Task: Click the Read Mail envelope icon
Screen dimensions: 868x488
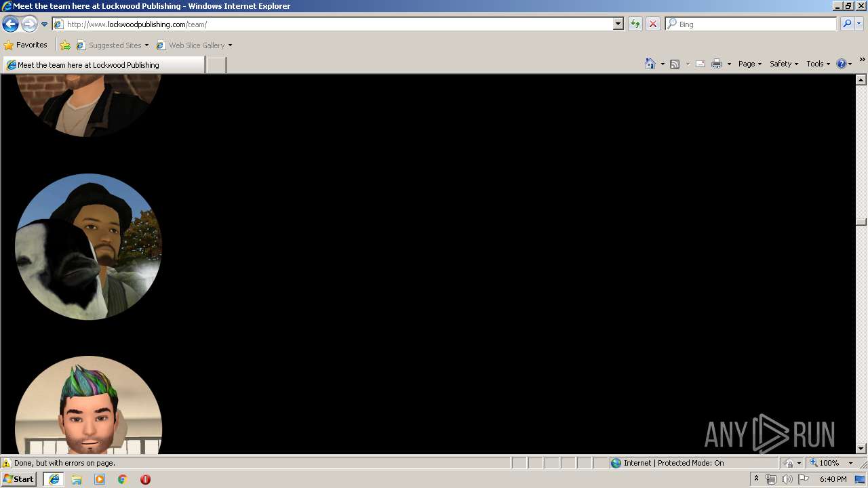Action: [x=701, y=64]
